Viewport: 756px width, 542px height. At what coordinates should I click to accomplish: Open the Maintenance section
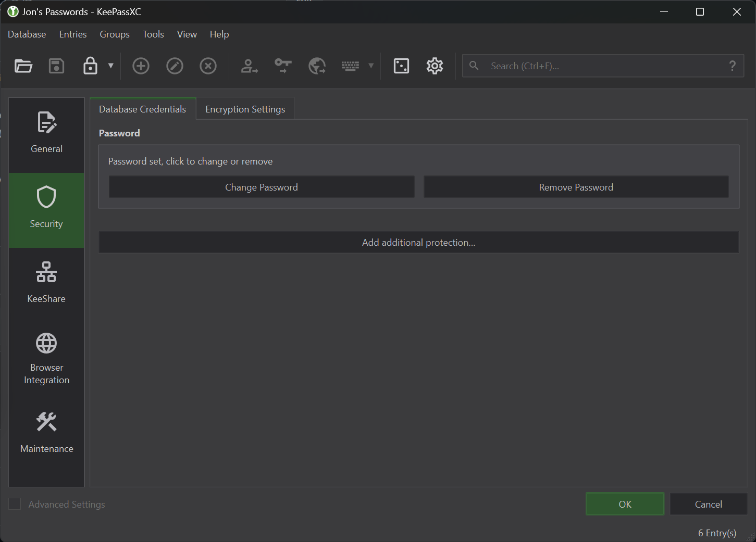[46, 435]
